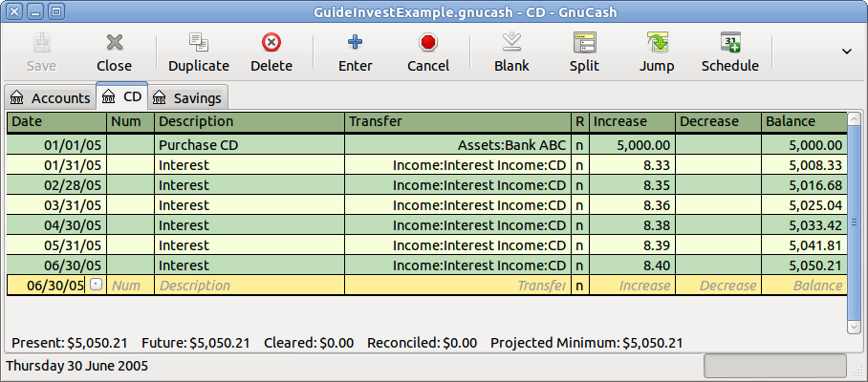
Task: Click the Close register toolbar icon
Action: point(114,52)
